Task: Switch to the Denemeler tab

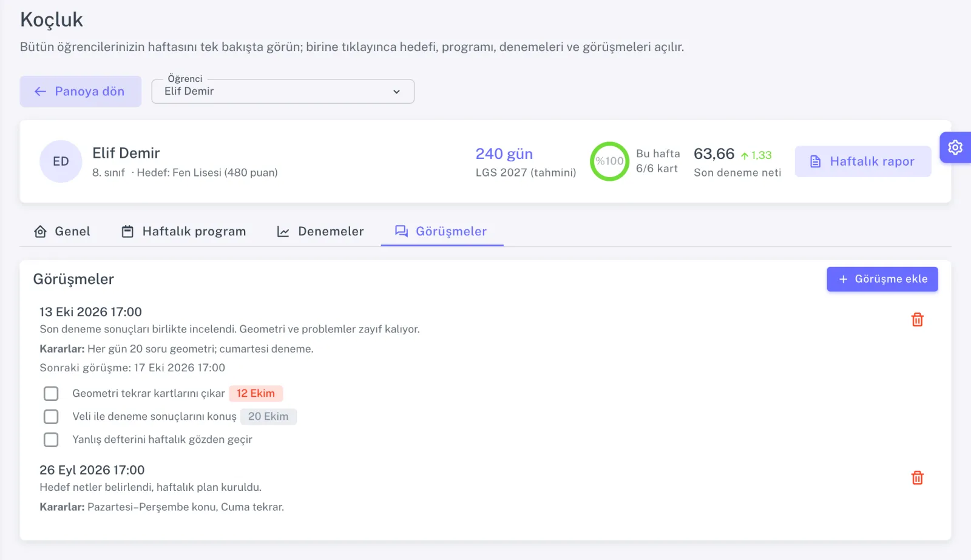Action: click(320, 231)
